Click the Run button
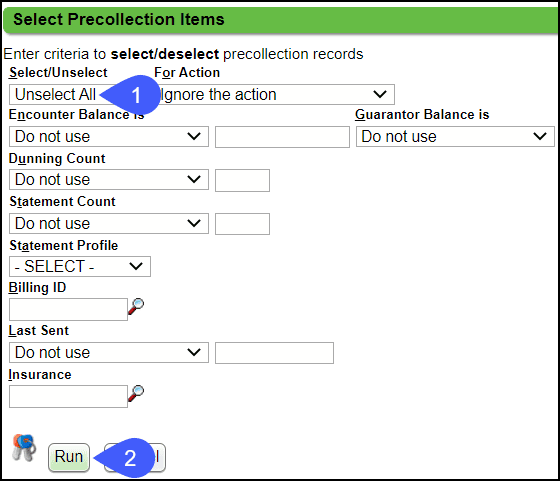 tap(69, 457)
